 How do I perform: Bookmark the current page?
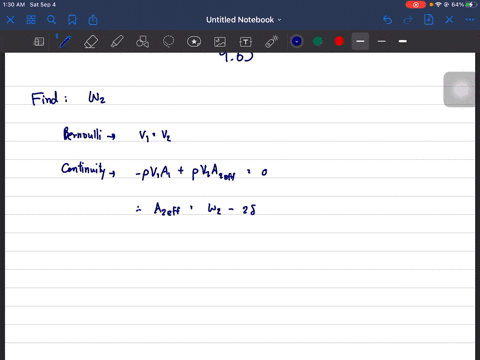coord(72,20)
